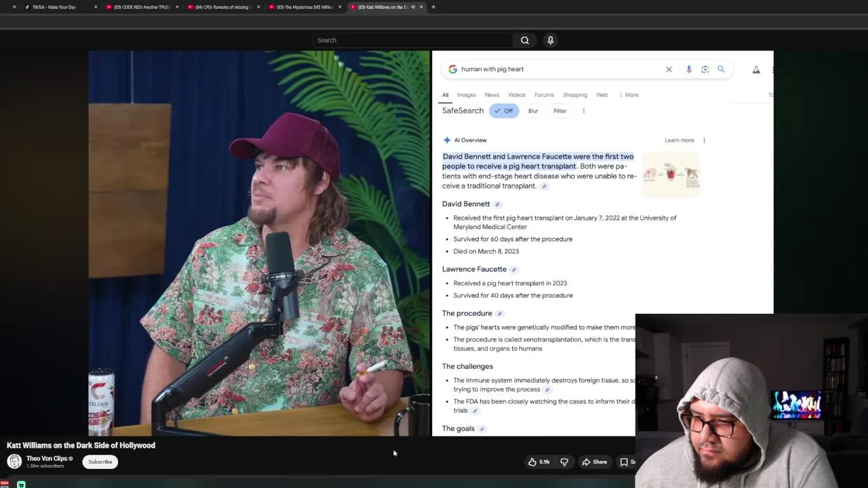
Task: Activate YouTube voice search microphone
Action: 551,40
